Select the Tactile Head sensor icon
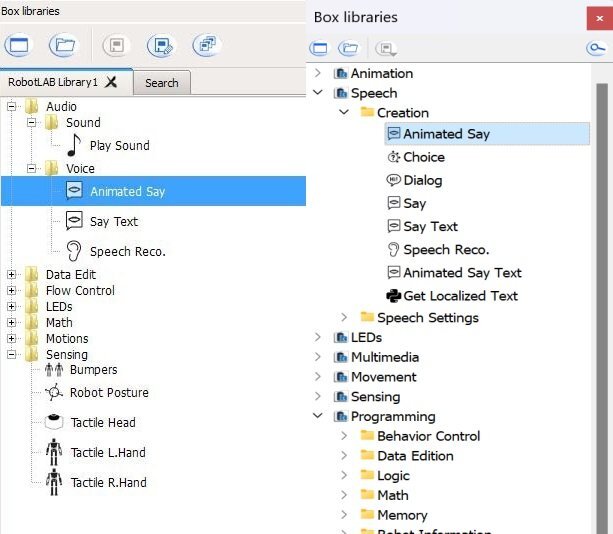 click(x=54, y=422)
